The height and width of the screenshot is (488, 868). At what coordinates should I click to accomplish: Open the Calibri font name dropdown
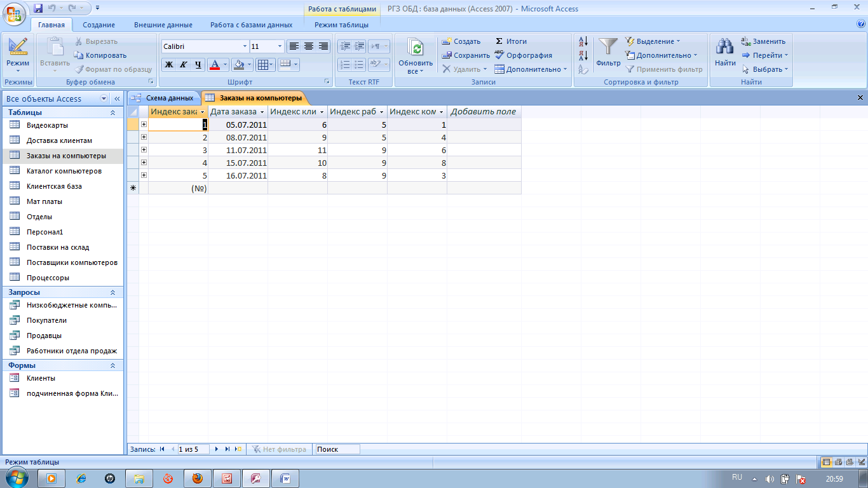tap(245, 46)
